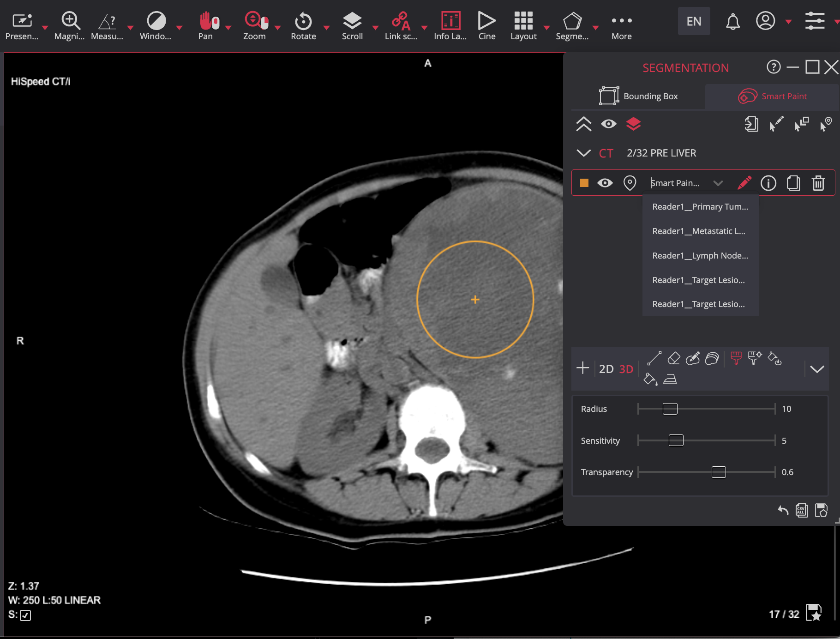Open segmentation info icon
Viewport: 840px width, 639px height.
(768, 183)
